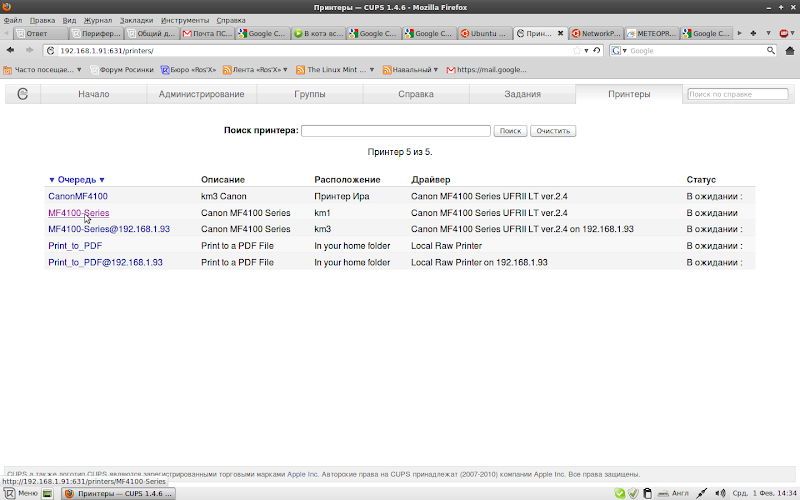800x500 pixels.
Task: Switch to CUPS Группы tab
Action: tap(310, 94)
